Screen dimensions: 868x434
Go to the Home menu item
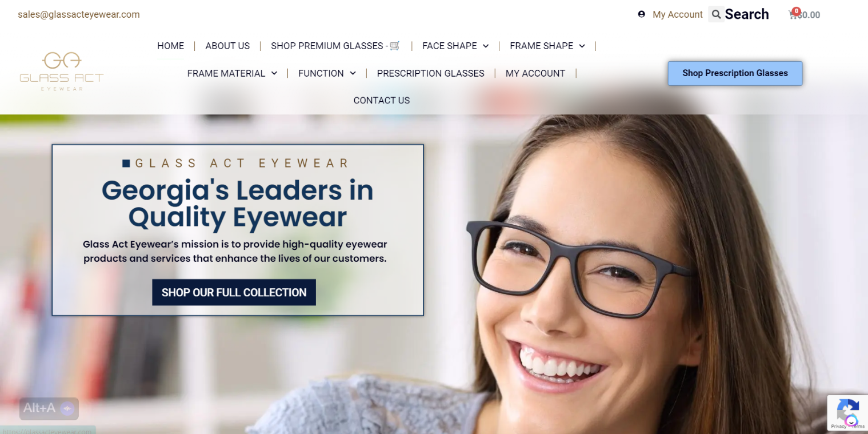pos(171,46)
